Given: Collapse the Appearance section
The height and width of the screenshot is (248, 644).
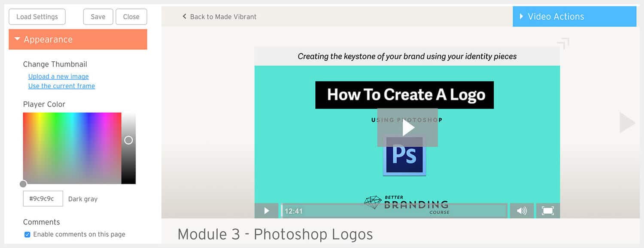Looking at the screenshot, I should tap(78, 39).
